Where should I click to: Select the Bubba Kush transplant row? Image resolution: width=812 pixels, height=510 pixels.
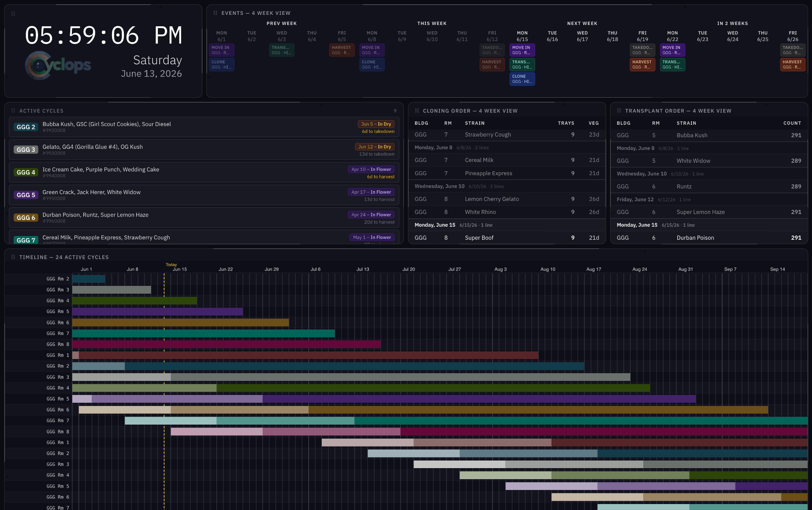(709, 135)
